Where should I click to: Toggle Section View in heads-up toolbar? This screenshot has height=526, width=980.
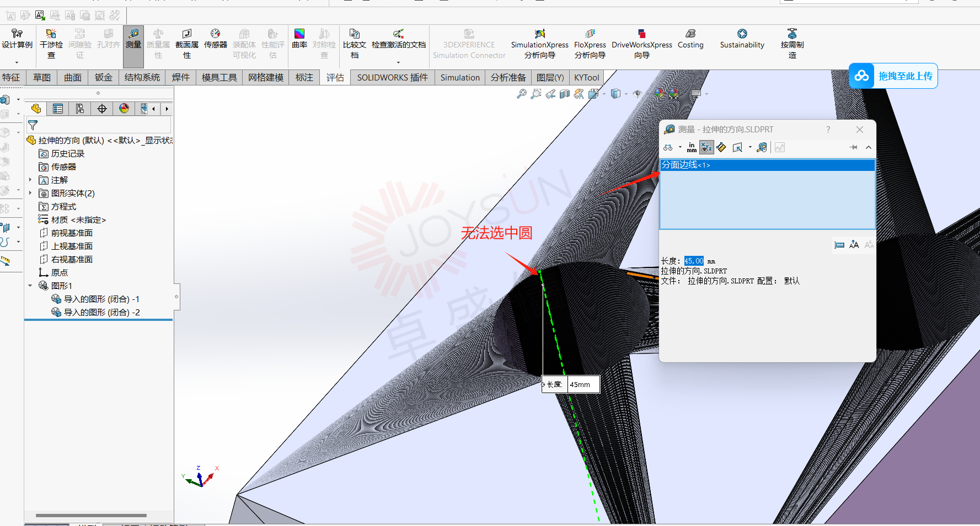tap(564, 94)
